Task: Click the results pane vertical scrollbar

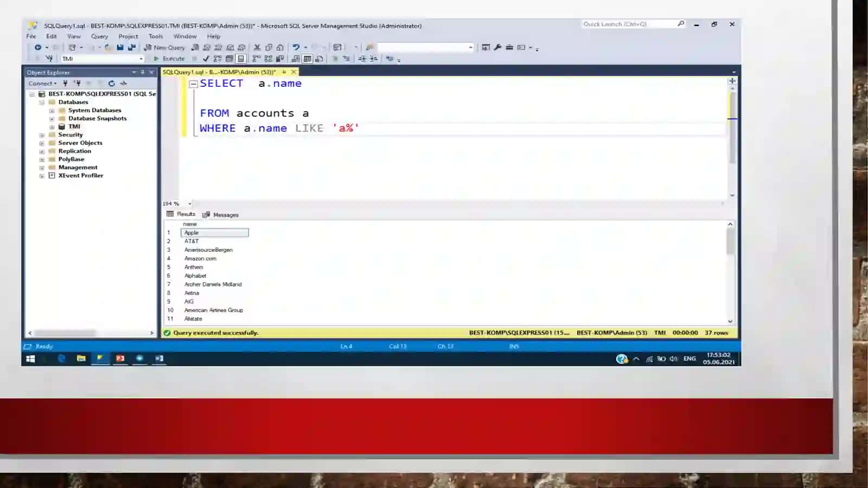Action: [x=730, y=273]
